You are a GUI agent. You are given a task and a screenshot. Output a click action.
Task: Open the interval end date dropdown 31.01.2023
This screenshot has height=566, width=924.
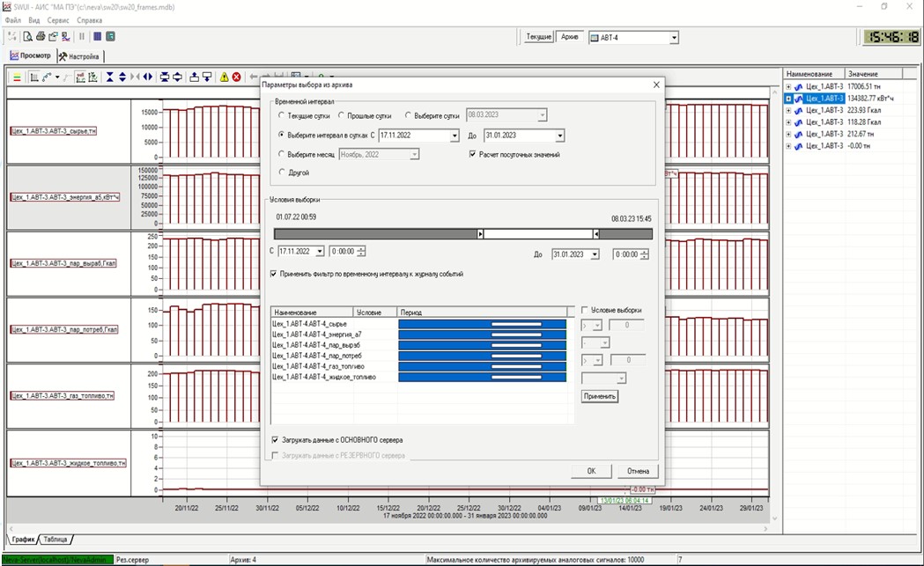[560, 136]
